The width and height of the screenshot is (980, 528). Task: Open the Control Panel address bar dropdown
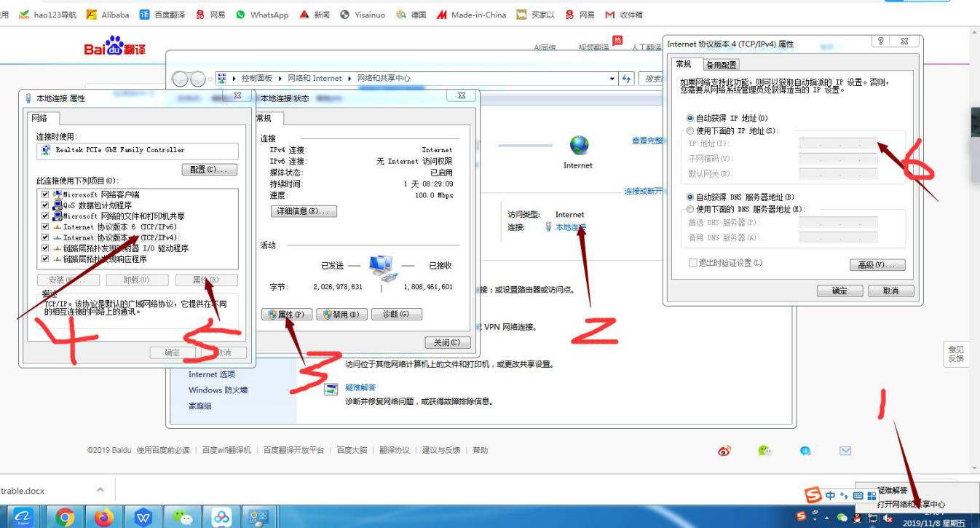pos(612,79)
